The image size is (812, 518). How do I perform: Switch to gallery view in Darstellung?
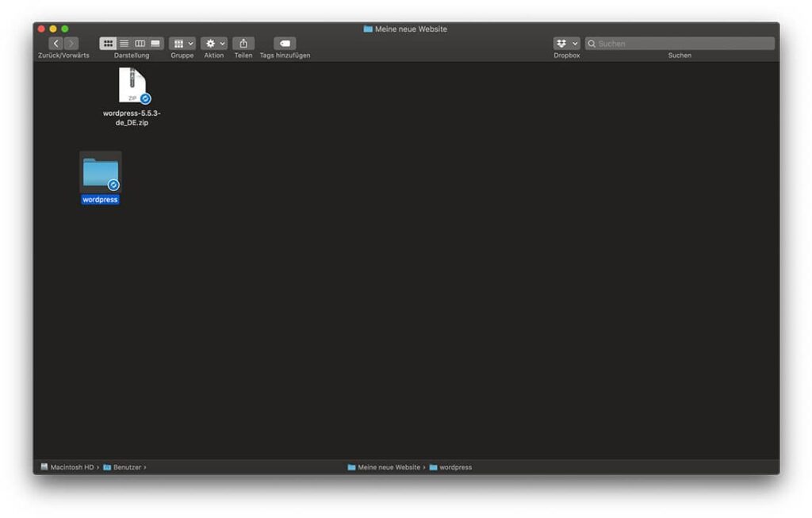pyautogui.click(x=155, y=44)
